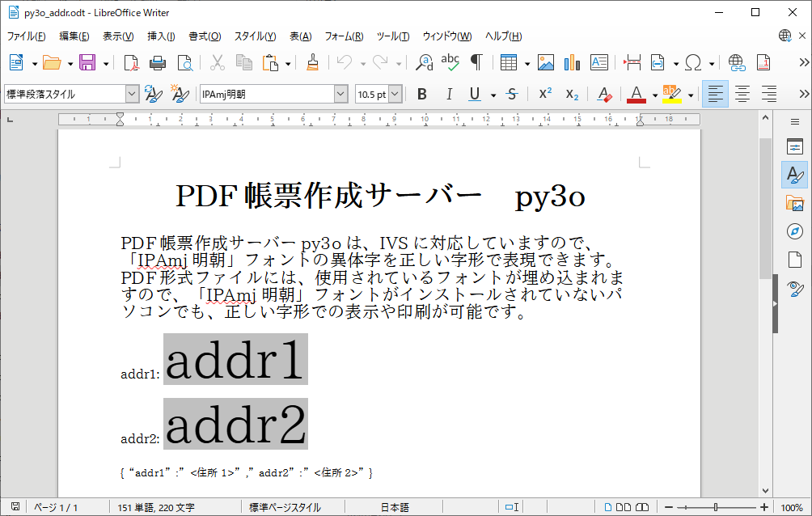Apply red font color
Screen dimensions: 812x516
click(x=636, y=94)
